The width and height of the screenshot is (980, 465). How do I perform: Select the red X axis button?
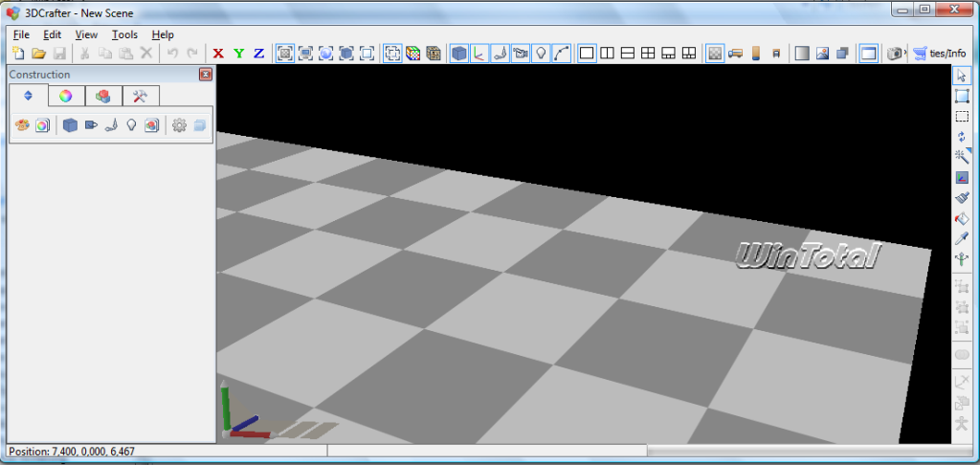tap(218, 54)
